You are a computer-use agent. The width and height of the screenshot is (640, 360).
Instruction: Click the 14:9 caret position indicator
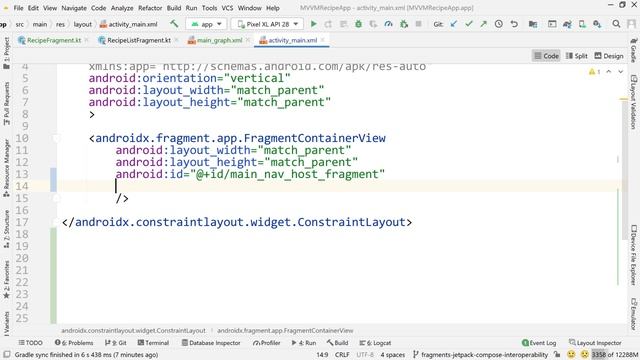coord(322,354)
